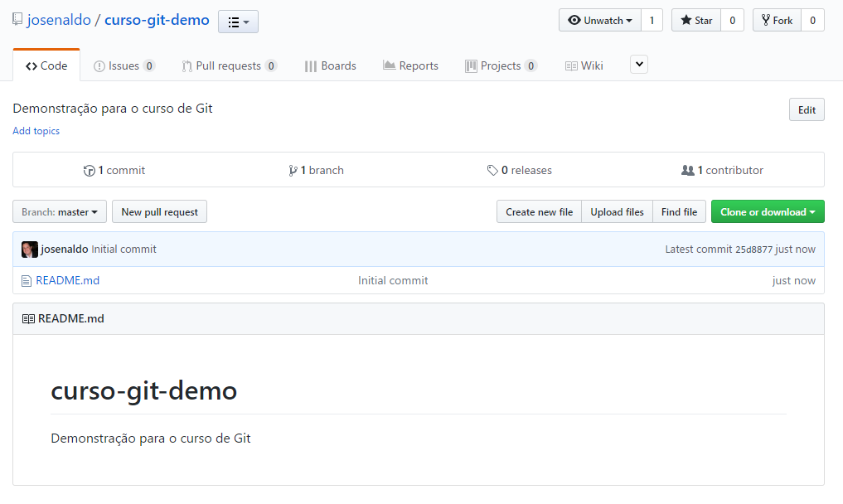The height and width of the screenshot is (504, 843).
Task: Click the Boards columns icon
Action: 310,66
